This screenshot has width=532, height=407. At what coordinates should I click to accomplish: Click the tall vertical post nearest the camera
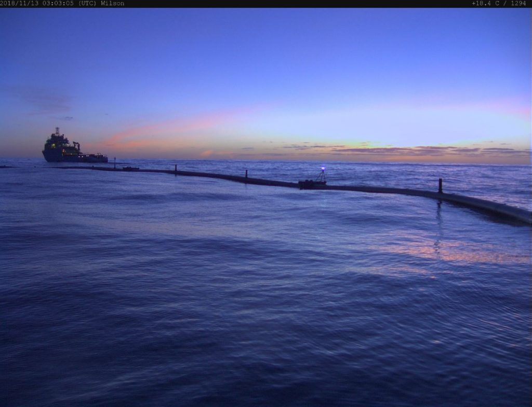point(440,185)
